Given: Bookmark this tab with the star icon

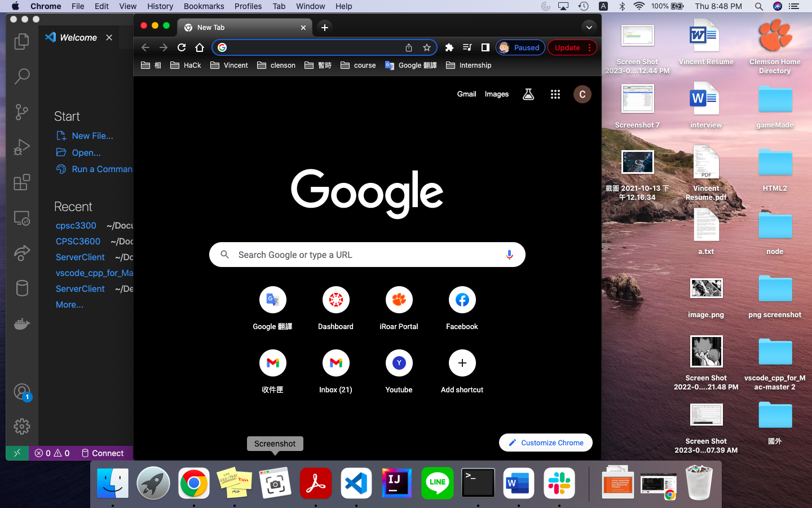Looking at the screenshot, I should pos(427,47).
